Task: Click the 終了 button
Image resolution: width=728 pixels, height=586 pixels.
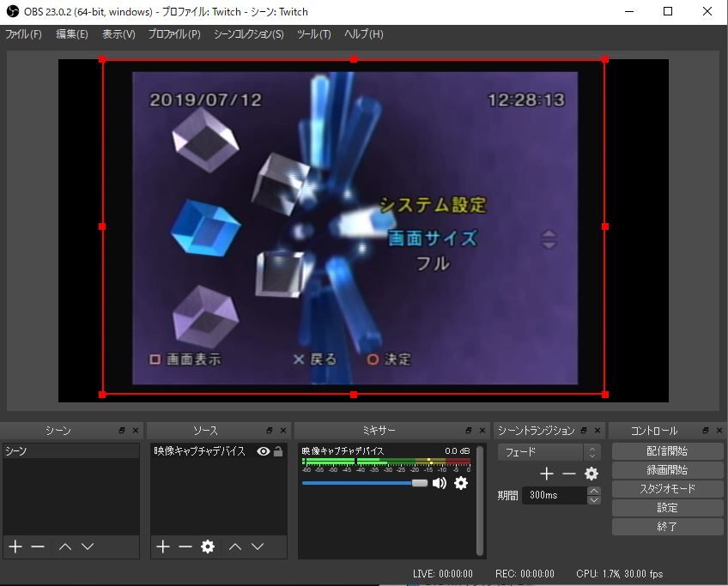Action: [x=667, y=527]
